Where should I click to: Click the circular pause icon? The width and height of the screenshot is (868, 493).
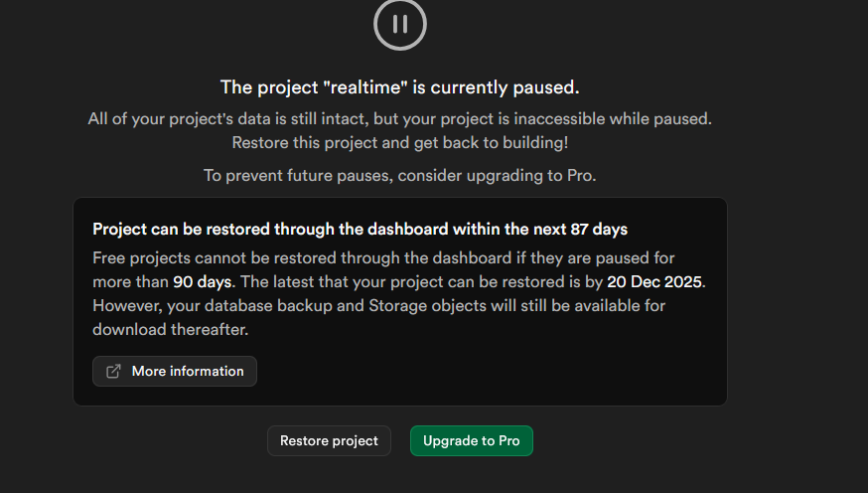coord(399,23)
